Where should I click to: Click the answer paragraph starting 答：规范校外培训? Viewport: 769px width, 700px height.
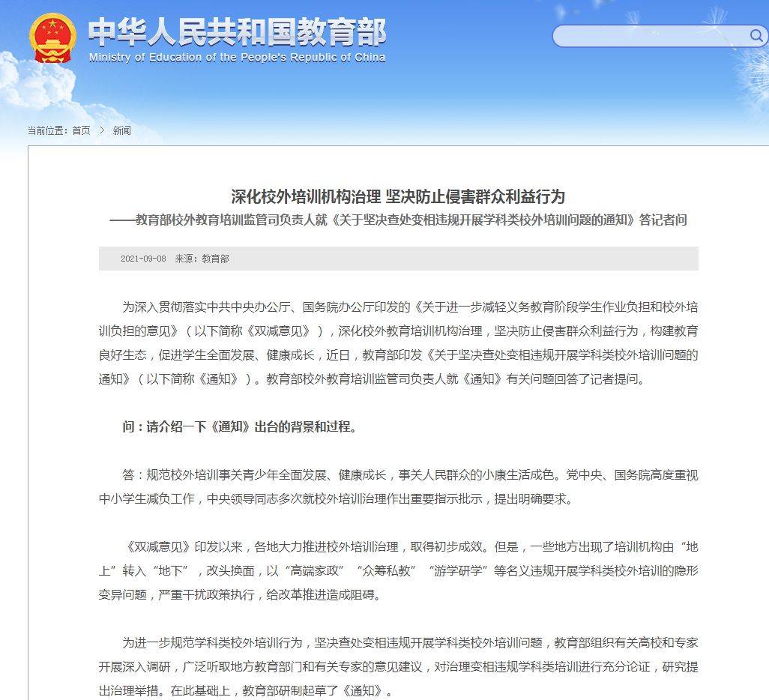coord(398,486)
